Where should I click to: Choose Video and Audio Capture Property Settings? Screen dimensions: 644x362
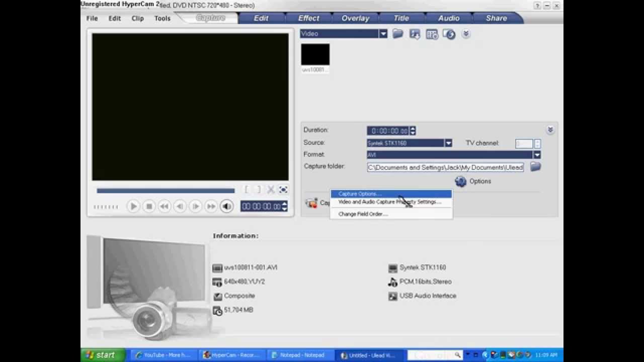pyautogui.click(x=391, y=202)
